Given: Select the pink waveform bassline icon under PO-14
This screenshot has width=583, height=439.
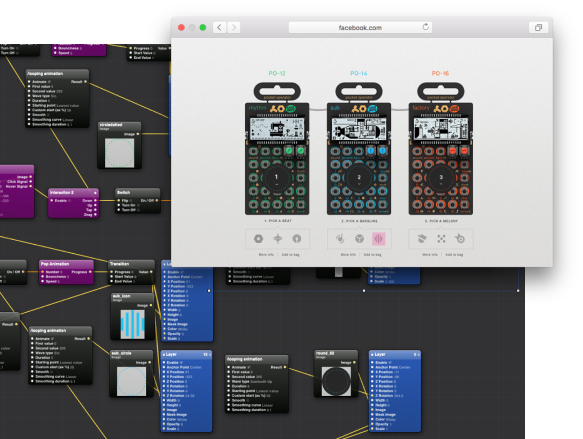Looking at the screenshot, I should click(379, 239).
